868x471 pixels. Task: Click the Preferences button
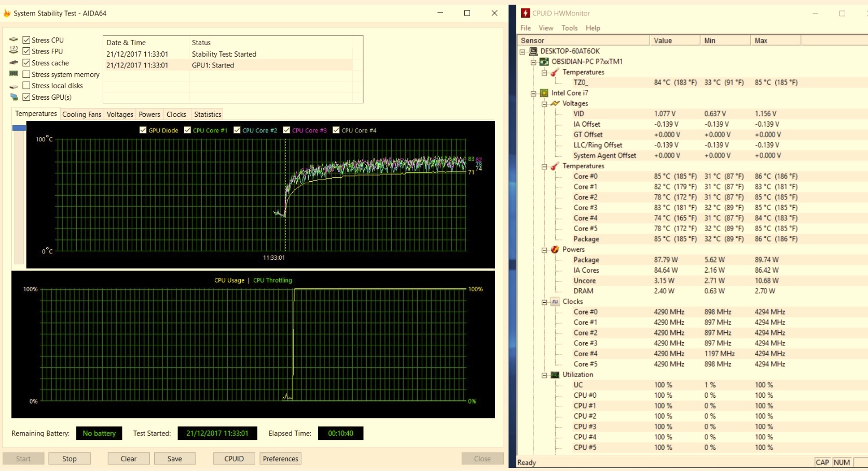(280, 459)
